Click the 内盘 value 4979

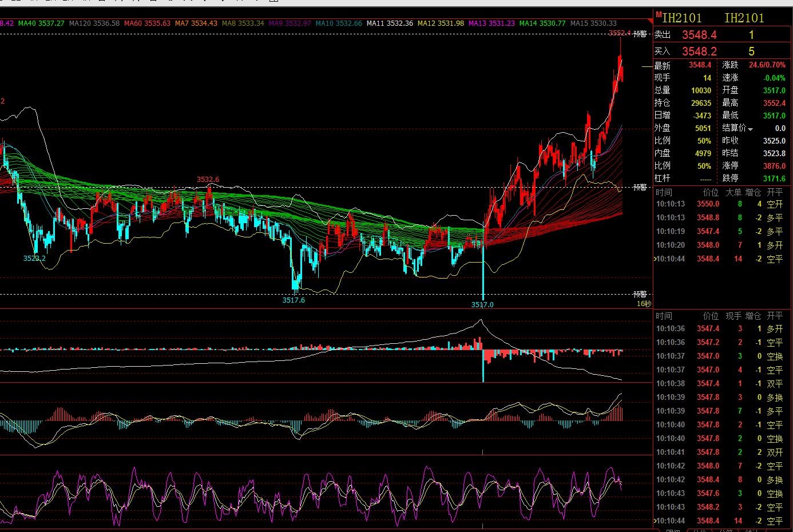point(703,153)
